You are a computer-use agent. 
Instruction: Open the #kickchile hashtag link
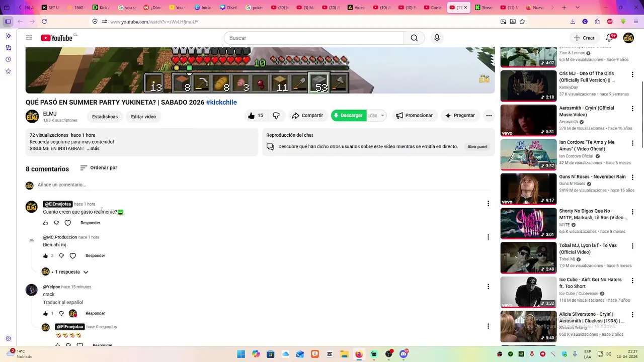pos(221,102)
